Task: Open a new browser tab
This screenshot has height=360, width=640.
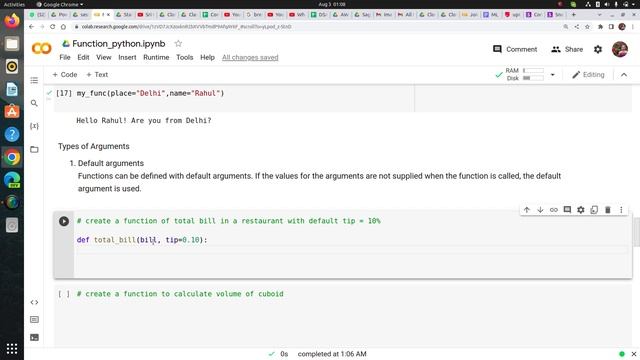Action: pos(573,15)
